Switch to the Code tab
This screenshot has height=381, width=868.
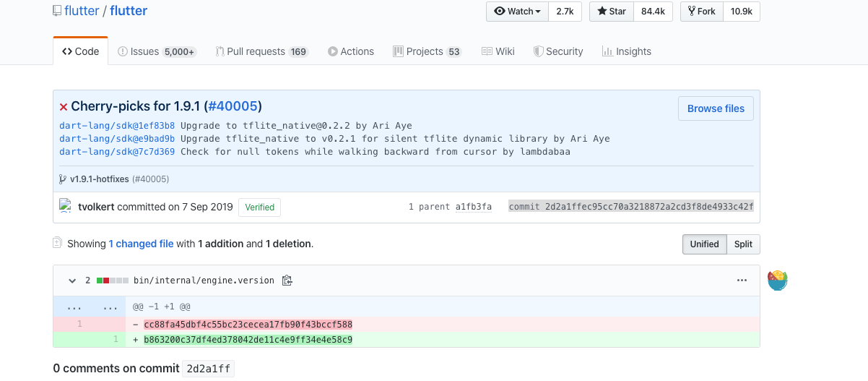tap(80, 51)
